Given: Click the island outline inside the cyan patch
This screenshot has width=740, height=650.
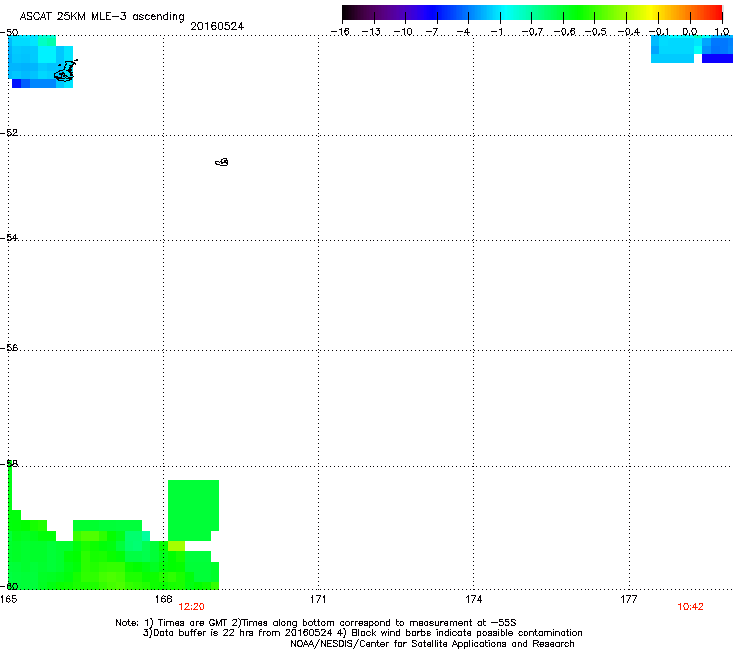Looking at the screenshot, I should (65, 70).
